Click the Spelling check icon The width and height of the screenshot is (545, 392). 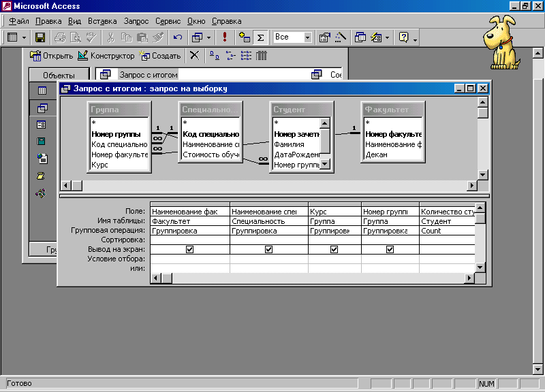pyautogui.click(x=91, y=37)
